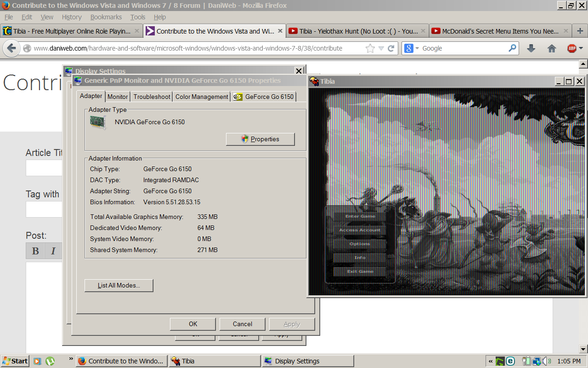Click the volume speaker tray icon
This screenshot has height=368, width=588.
[547, 361]
